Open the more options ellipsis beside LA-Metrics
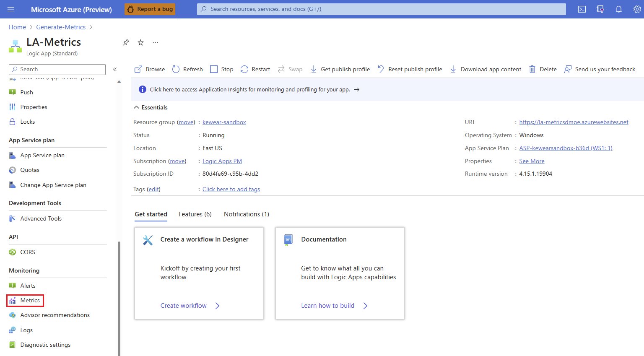The width and height of the screenshot is (644, 356). point(156,42)
